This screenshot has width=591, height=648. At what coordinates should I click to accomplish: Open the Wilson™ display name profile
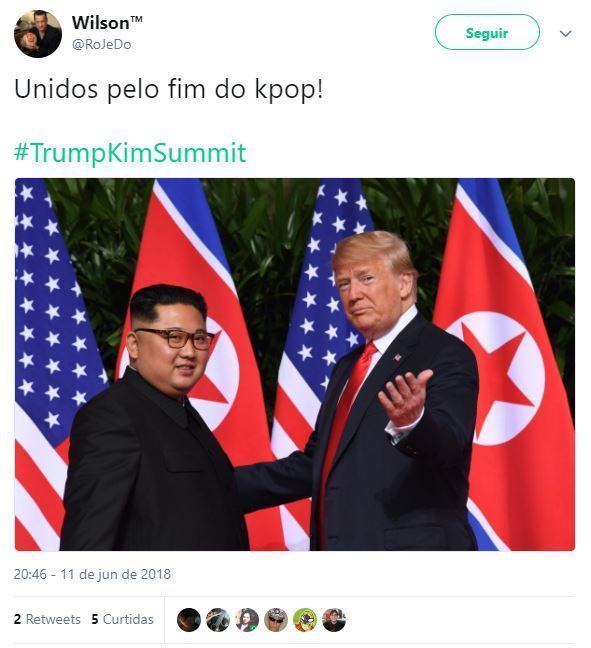[x=107, y=23]
